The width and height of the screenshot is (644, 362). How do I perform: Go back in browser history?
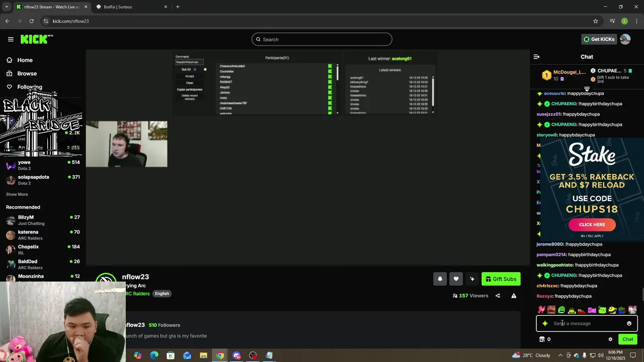7,21
